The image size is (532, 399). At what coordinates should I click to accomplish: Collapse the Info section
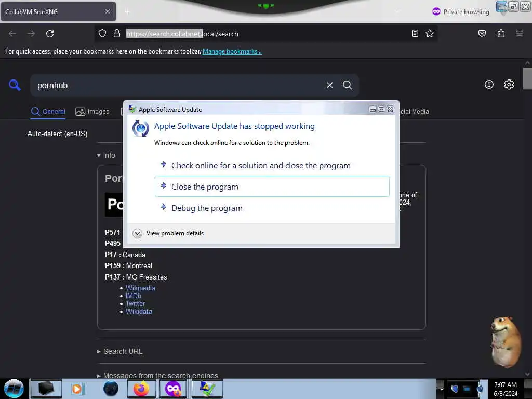[106, 155]
